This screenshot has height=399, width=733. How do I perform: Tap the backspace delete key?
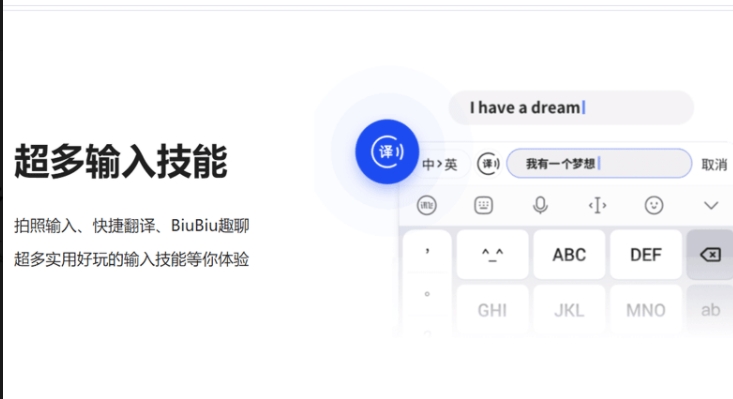[x=710, y=255]
